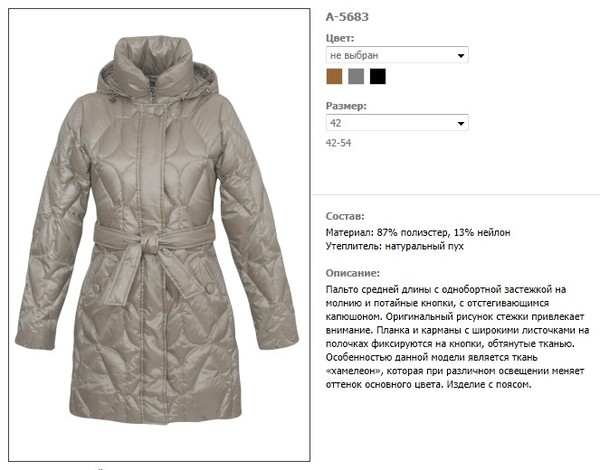Select the orange-brown color swatch

pyautogui.click(x=334, y=77)
